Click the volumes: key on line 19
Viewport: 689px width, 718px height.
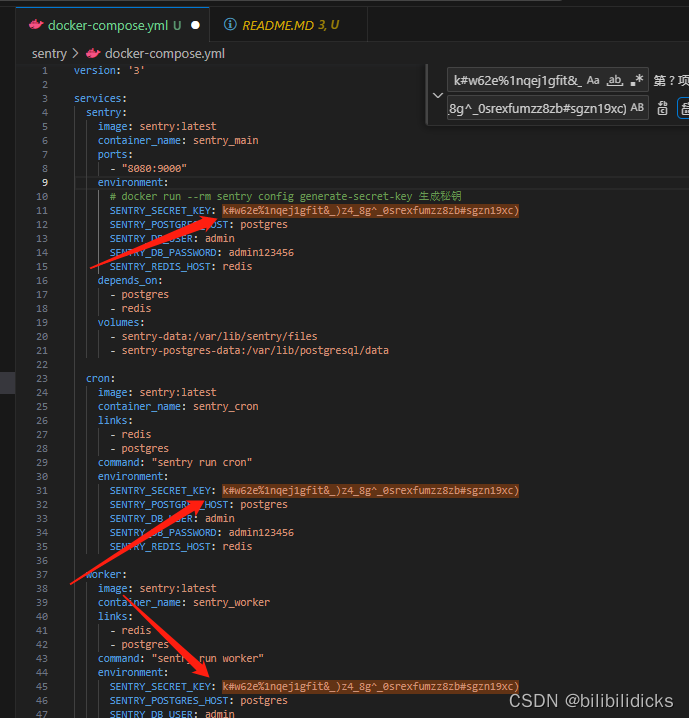point(121,322)
